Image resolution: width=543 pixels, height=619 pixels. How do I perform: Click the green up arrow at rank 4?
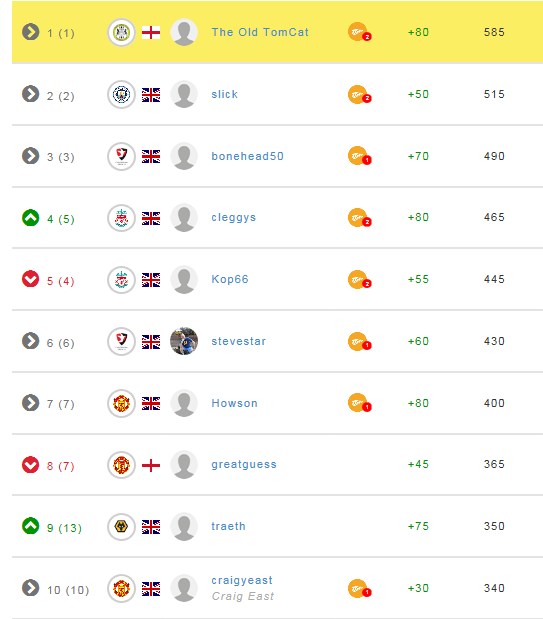pos(30,218)
